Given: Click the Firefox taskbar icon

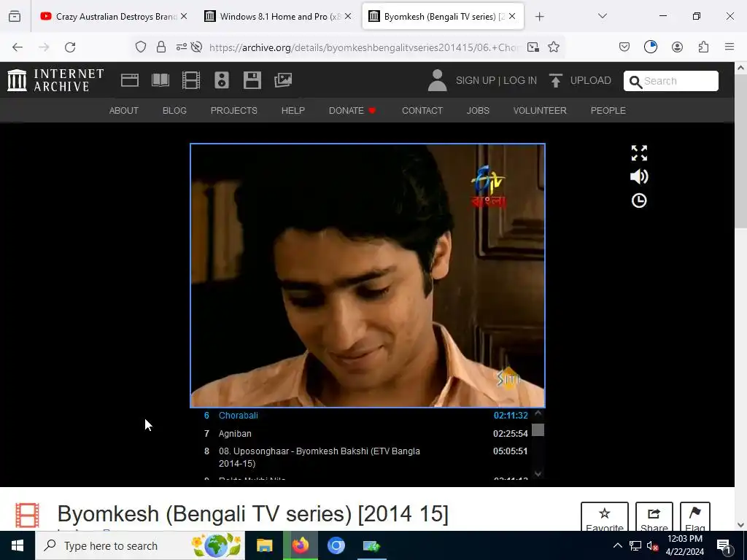Looking at the screenshot, I should (300, 545).
